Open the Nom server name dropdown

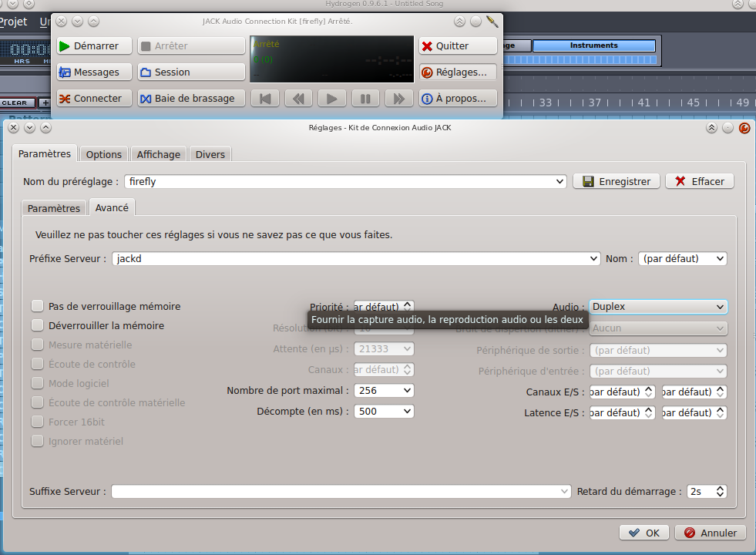pos(683,258)
